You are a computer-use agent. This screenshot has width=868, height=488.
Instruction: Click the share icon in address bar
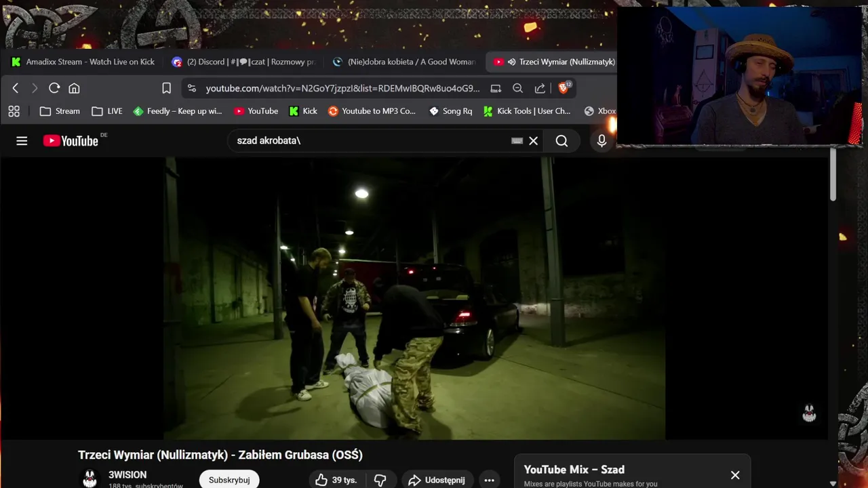coord(540,88)
